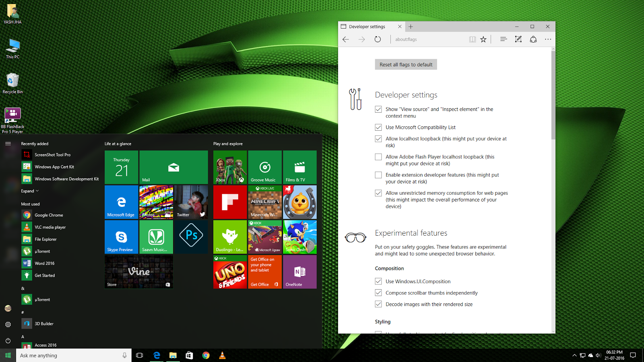Launch Sonic Dash tile
Screen dimensions: 644x362
(x=300, y=237)
